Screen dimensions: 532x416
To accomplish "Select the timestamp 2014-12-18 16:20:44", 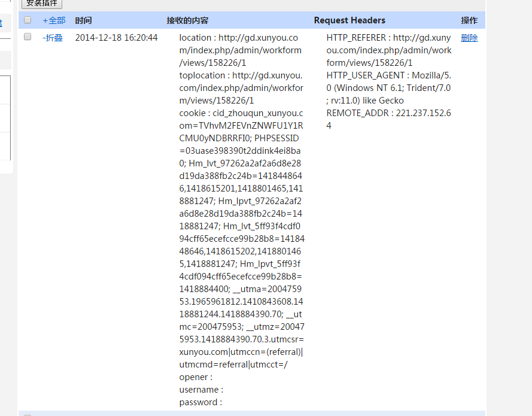I will 116,38.
